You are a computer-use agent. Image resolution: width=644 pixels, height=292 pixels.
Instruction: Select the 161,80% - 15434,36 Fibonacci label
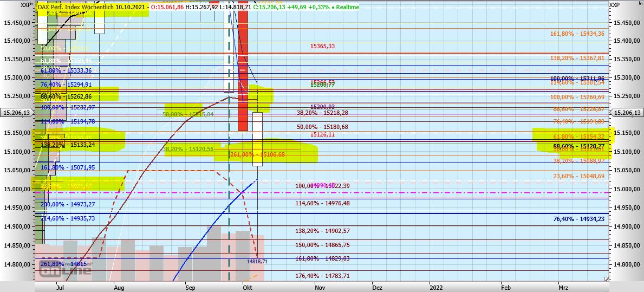[x=577, y=34]
